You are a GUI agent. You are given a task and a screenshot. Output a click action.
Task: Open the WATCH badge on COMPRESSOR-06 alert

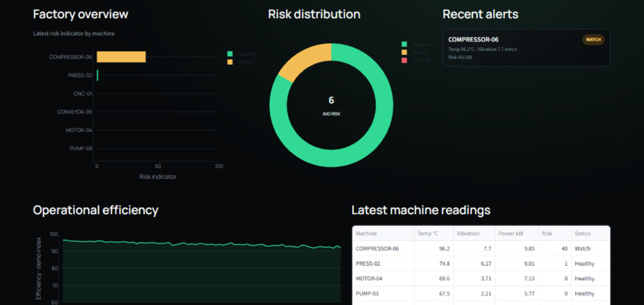593,40
